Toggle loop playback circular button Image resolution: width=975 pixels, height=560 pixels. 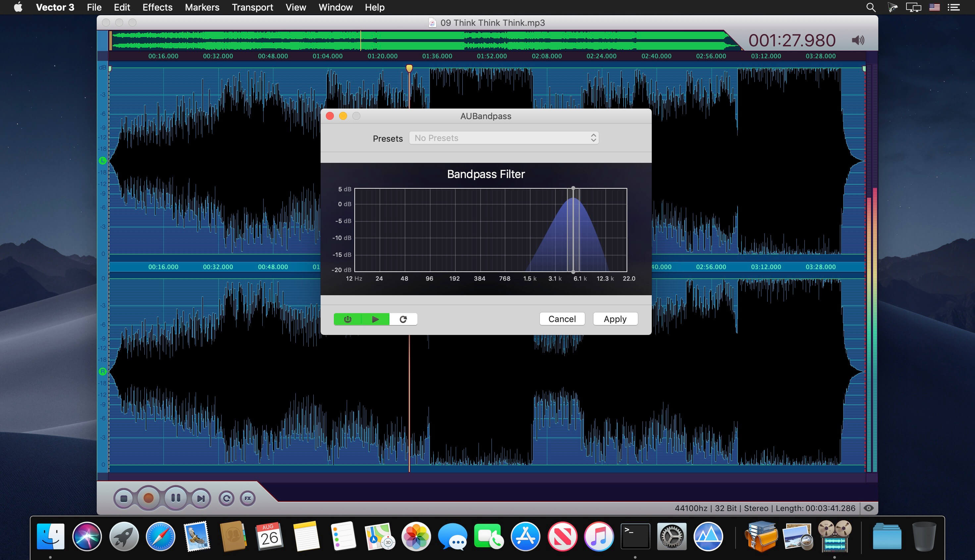(x=226, y=498)
